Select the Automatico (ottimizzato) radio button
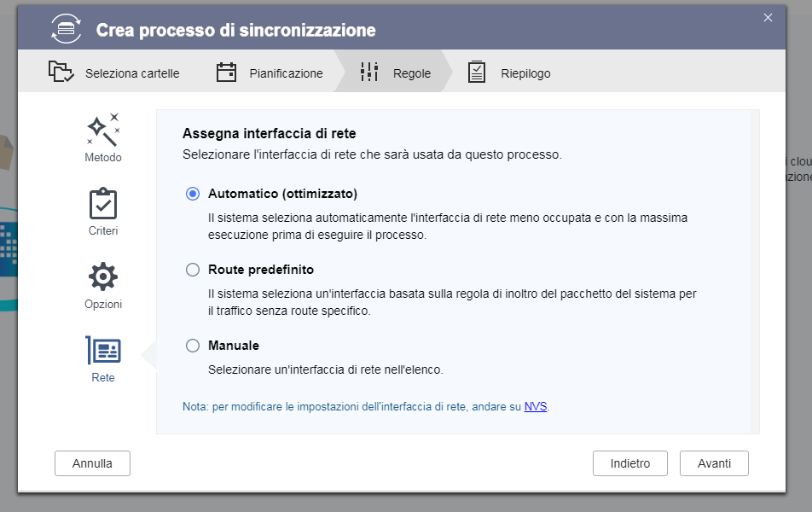This screenshot has width=812, height=512. coord(193,194)
